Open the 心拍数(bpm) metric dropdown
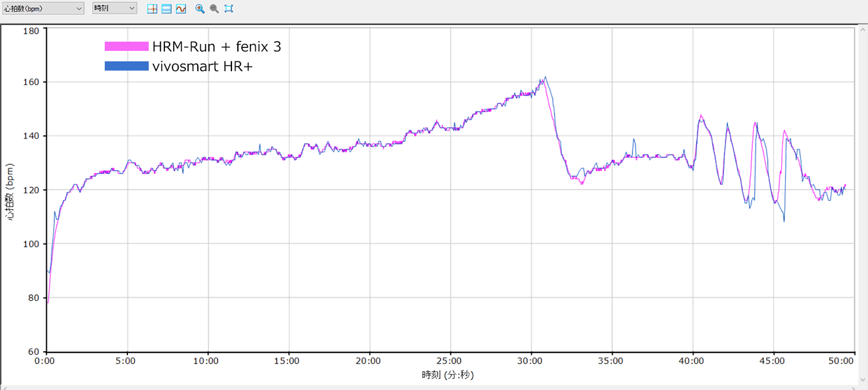Screen dimensions: 868x390 (x=43, y=9)
